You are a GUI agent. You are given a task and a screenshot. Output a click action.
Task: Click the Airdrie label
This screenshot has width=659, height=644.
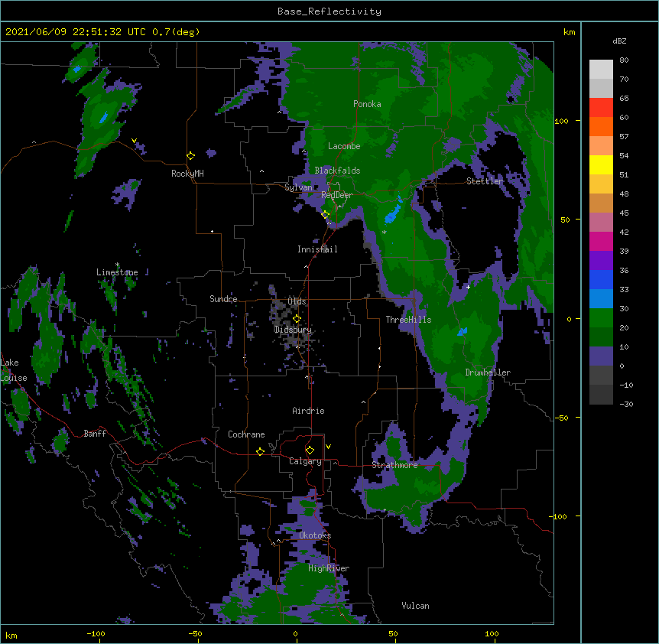point(308,411)
